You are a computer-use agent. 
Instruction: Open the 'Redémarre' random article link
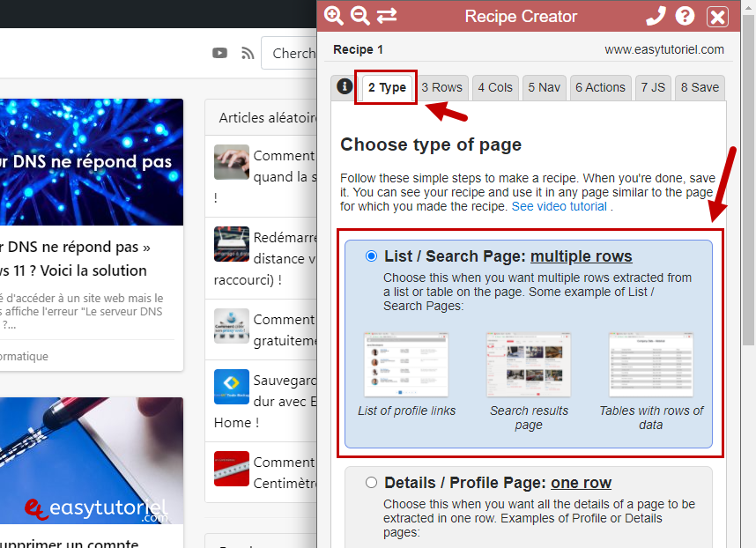(265, 259)
